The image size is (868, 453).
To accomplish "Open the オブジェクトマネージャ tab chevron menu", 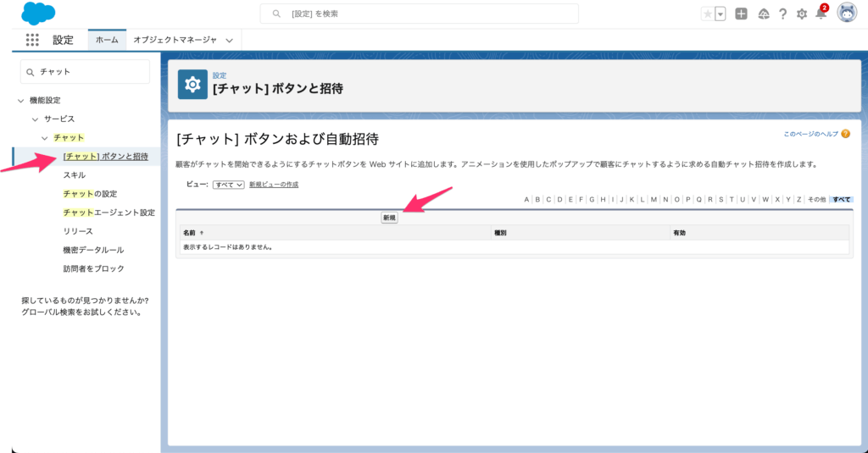I will [229, 41].
